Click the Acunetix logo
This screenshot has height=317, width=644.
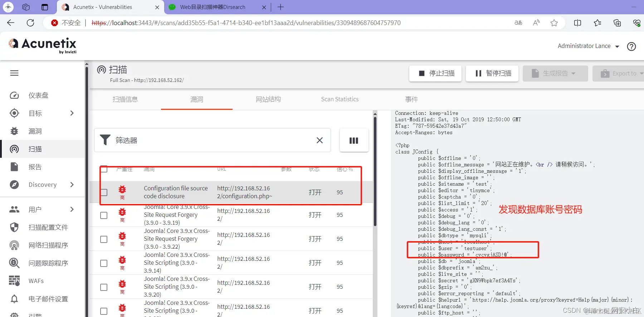(x=43, y=46)
